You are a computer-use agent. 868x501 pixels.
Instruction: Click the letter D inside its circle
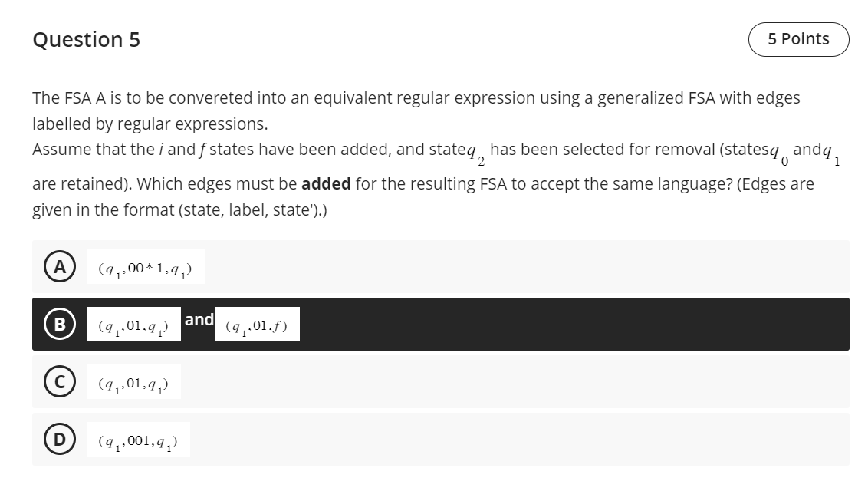click(x=60, y=439)
